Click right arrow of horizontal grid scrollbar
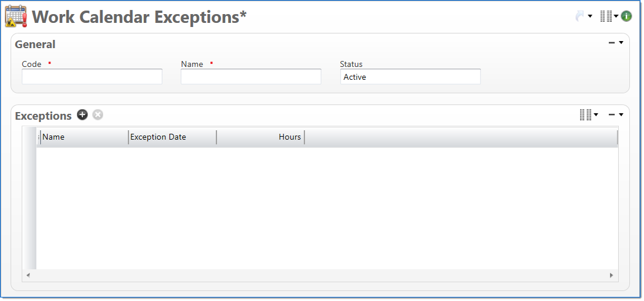 [x=611, y=275]
